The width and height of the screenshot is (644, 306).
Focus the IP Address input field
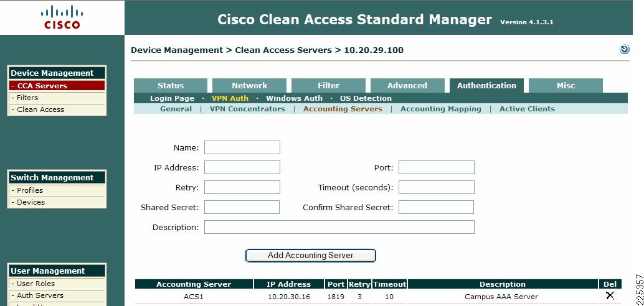pyautogui.click(x=242, y=167)
